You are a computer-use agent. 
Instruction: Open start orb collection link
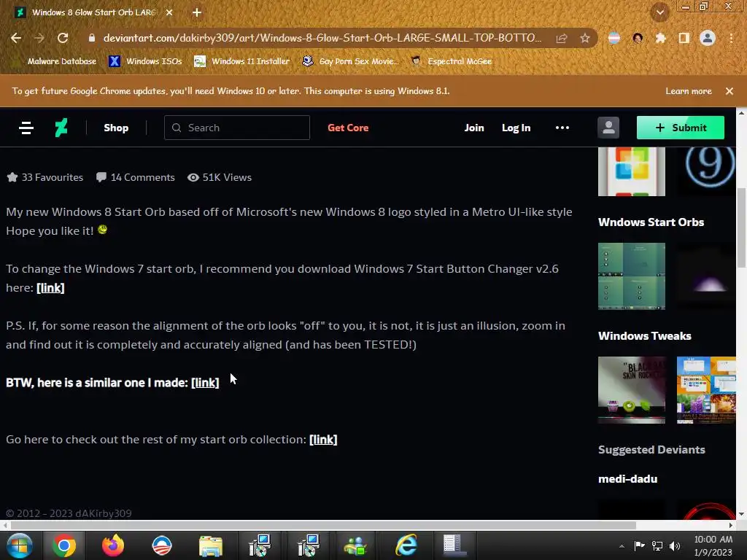point(323,439)
